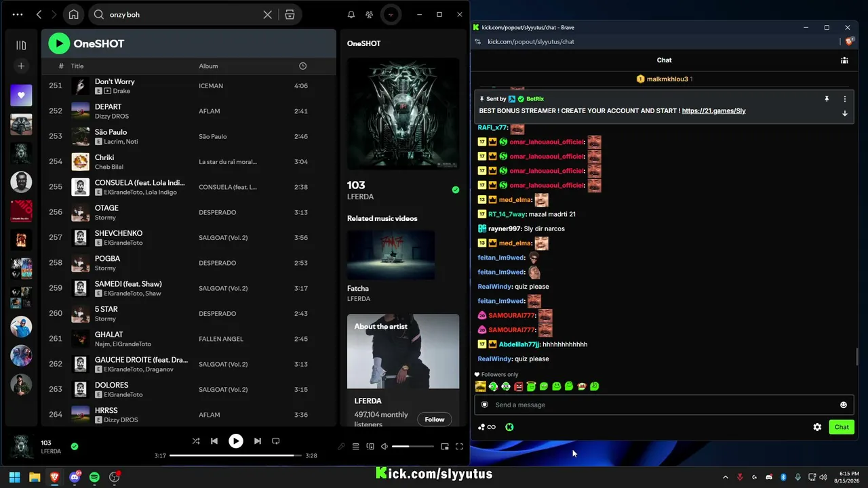
Task: Open Spotify notifications bell
Action: (351, 14)
